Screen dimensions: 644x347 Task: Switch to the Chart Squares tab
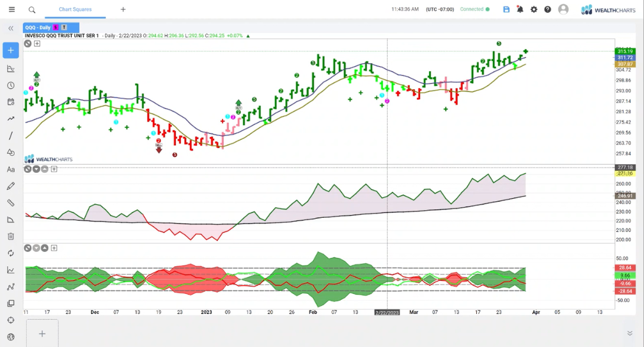pos(75,9)
